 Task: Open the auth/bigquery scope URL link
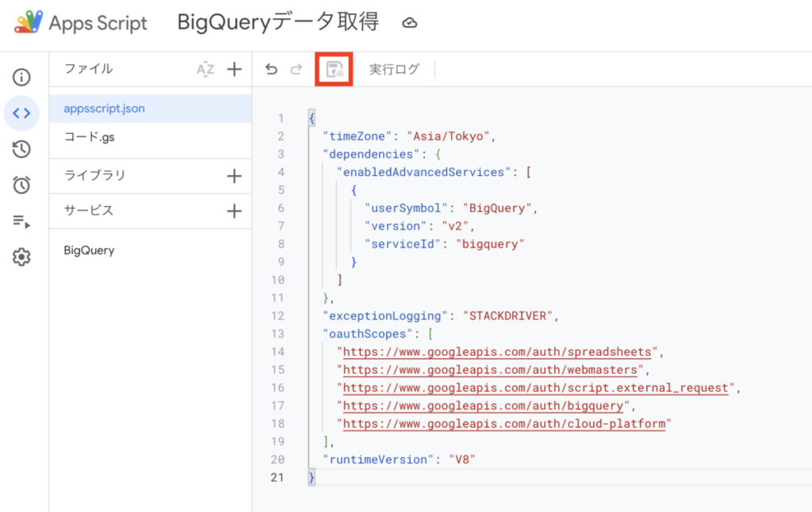point(483,406)
